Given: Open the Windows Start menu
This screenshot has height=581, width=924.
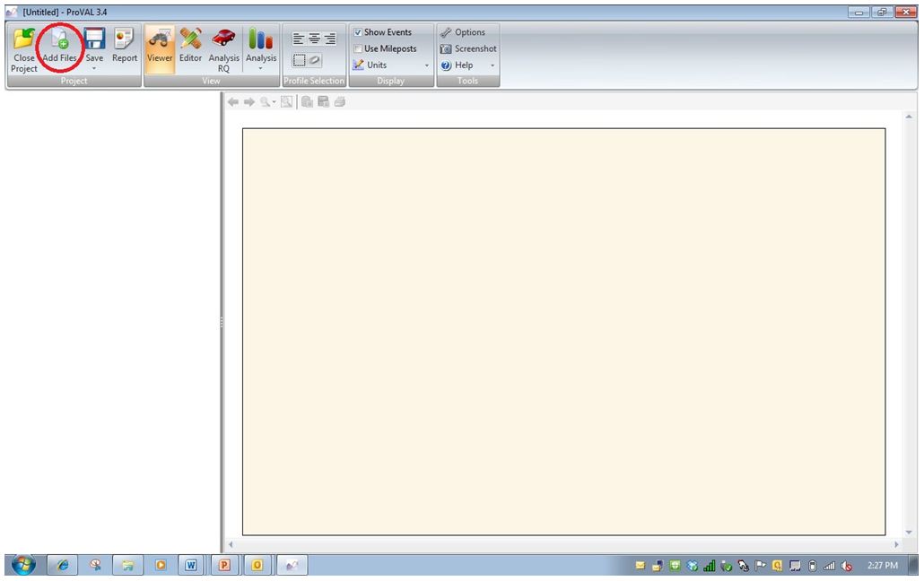Looking at the screenshot, I should [x=23, y=565].
